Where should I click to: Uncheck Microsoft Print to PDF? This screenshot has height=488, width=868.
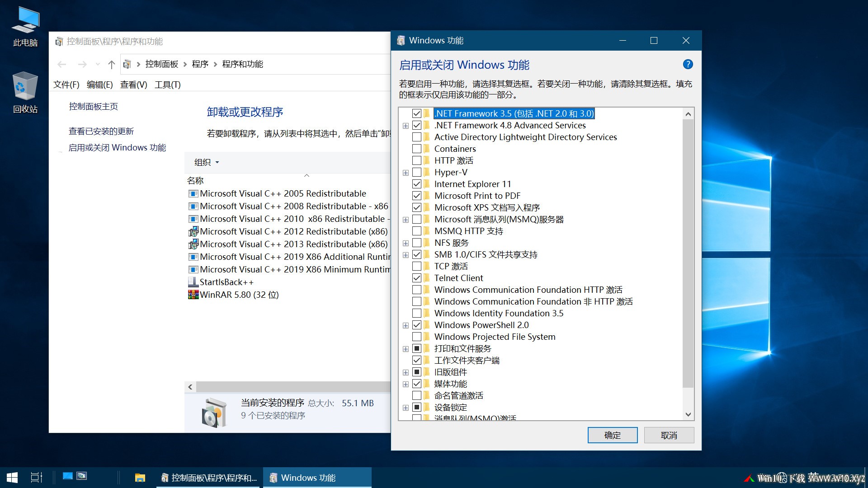[417, 196]
